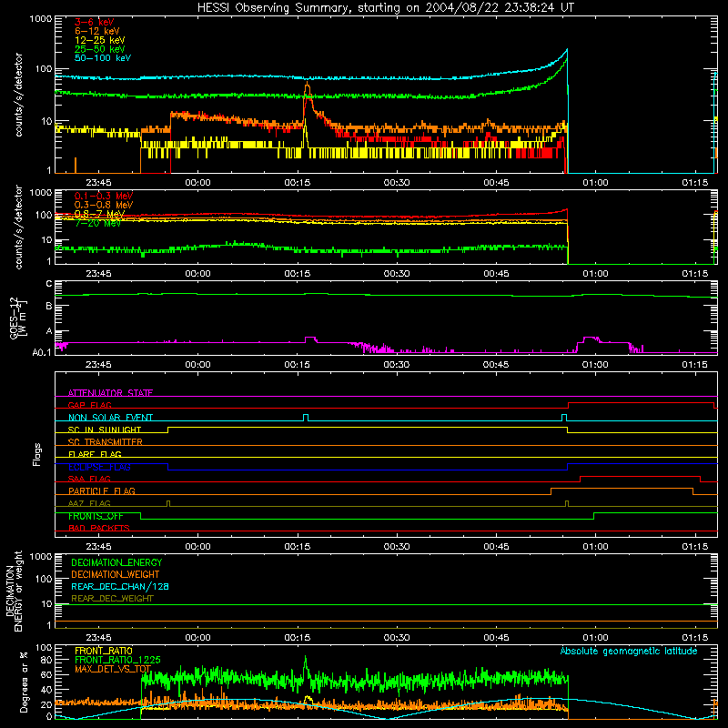
Task: Click the A0.1 tick label on GOES plot
Action: (42, 353)
